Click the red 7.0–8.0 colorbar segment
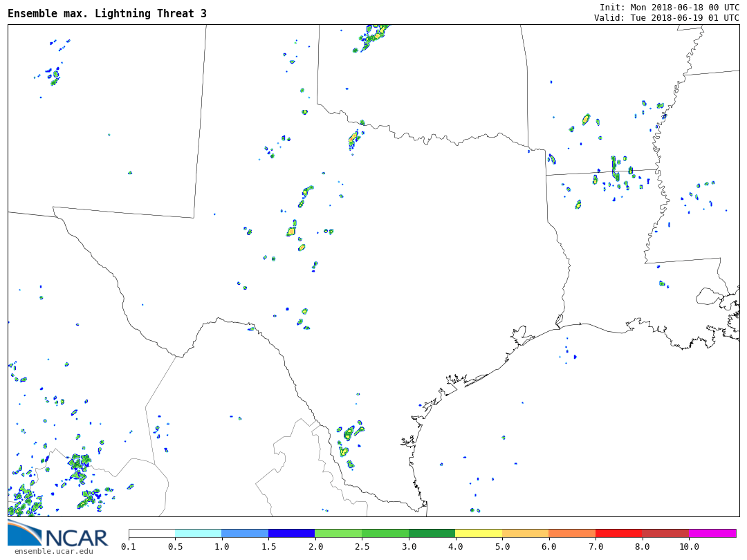The height and width of the screenshot is (560, 747). 619,533
